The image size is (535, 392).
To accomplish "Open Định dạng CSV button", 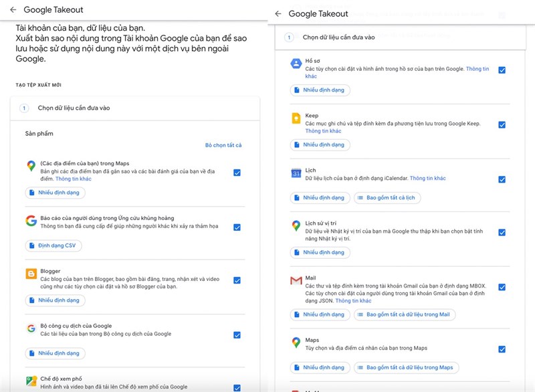I will pyautogui.click(x=53, y=246).
